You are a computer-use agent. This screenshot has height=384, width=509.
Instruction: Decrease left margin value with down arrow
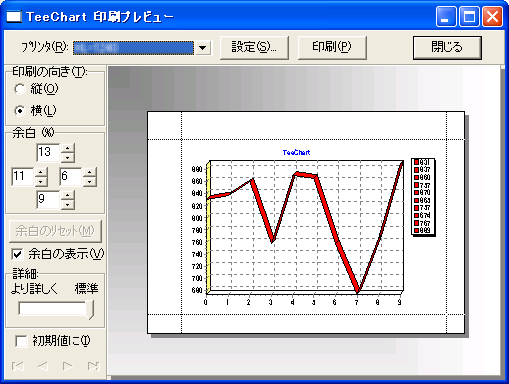point(41,182)
